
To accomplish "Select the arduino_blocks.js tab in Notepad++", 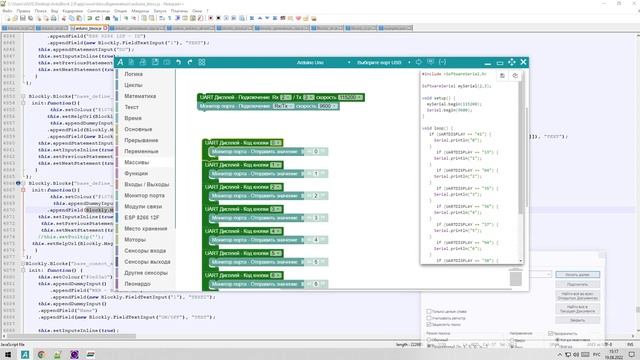I will coord(89,28).
